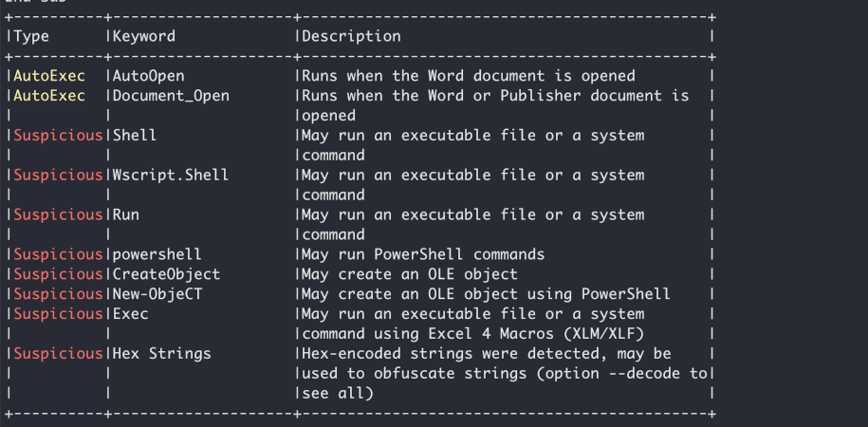Viewport: 868px width, 427px height.
Task: Click 'May create an OLE object using PowerShell'
Action: click(x=486, y=294)
